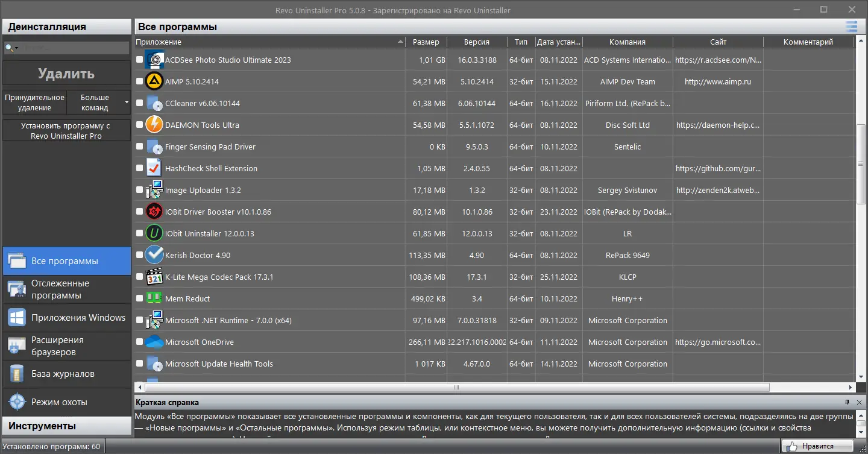The image size is (868, 454).
Task: Open Приложения Windows via its Windows logo icon
Action: point(16,318)
